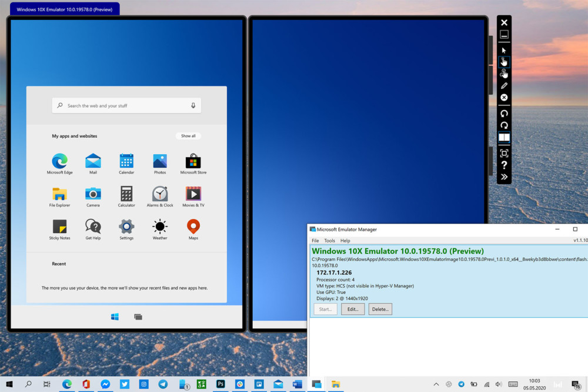Screen dimensions: 588x392
Task: Click the Windows 10X Start button
Action: click(115, 317)
